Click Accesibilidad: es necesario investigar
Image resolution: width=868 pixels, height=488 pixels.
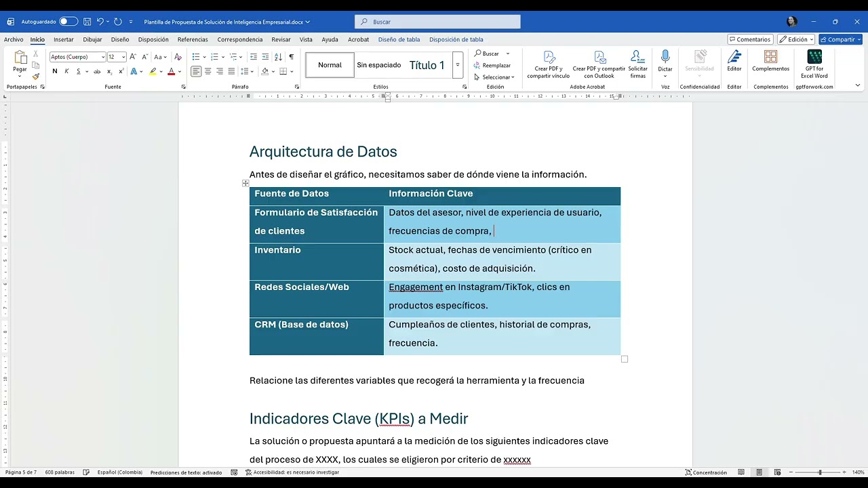[x=292, y=472]
